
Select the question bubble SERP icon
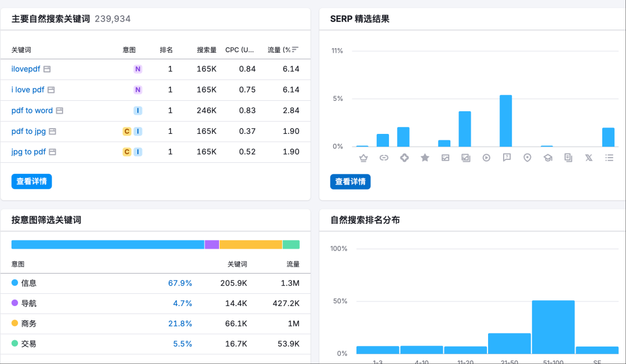pyautogui.click(x=507, y=158)
